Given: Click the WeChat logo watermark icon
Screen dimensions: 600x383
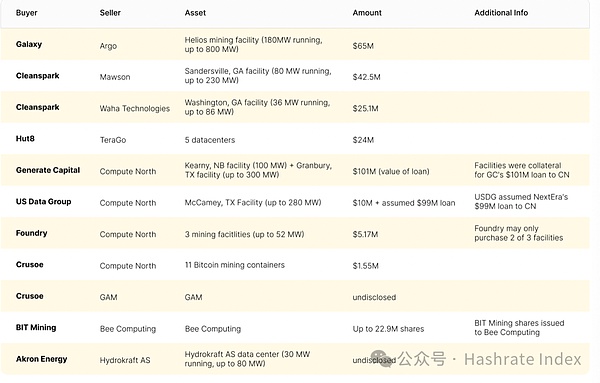Looking at the screenshot, I should pyautogui.click(x=383, y=359).
